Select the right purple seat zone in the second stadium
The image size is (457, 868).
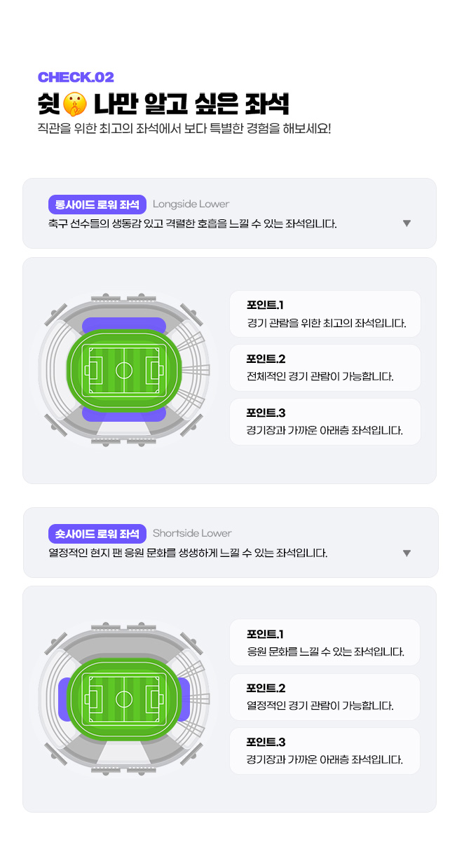[x=184, y=698]
